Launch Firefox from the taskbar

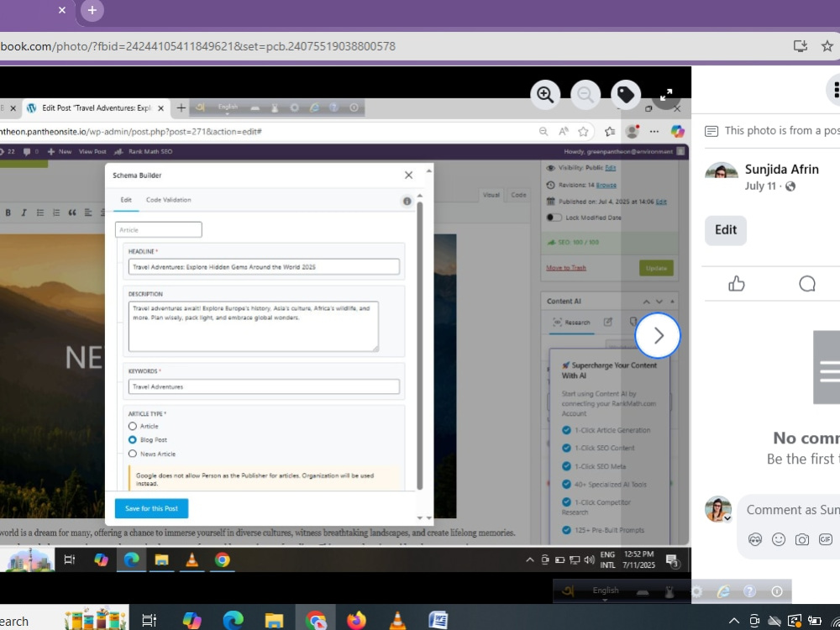pyautogui.click(x=356, y=621)
